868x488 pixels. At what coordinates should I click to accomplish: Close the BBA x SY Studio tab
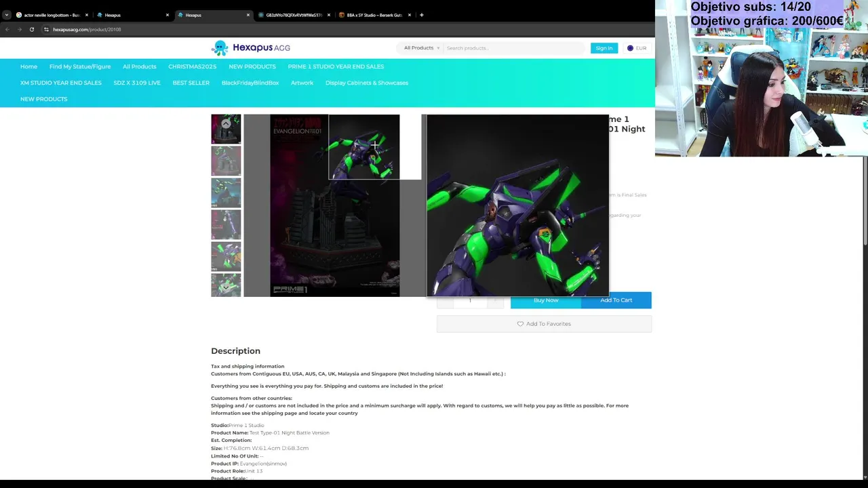pos(410,15)
